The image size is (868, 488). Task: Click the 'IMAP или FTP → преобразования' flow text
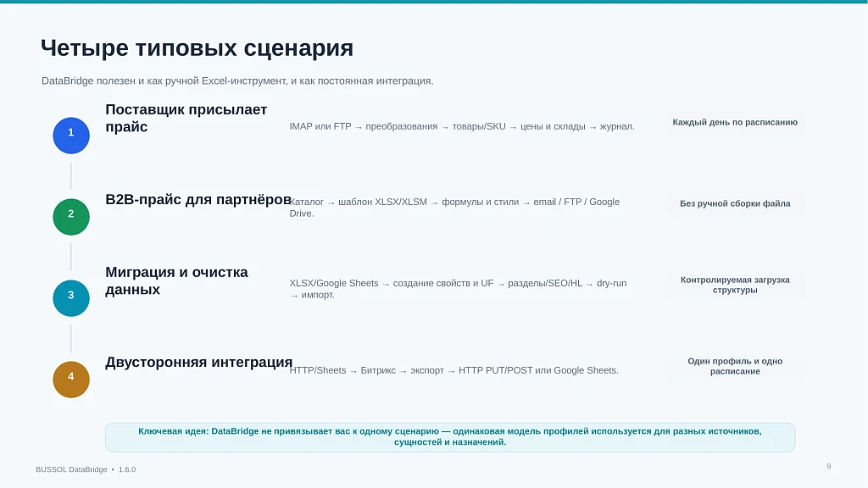click(462, 126)
